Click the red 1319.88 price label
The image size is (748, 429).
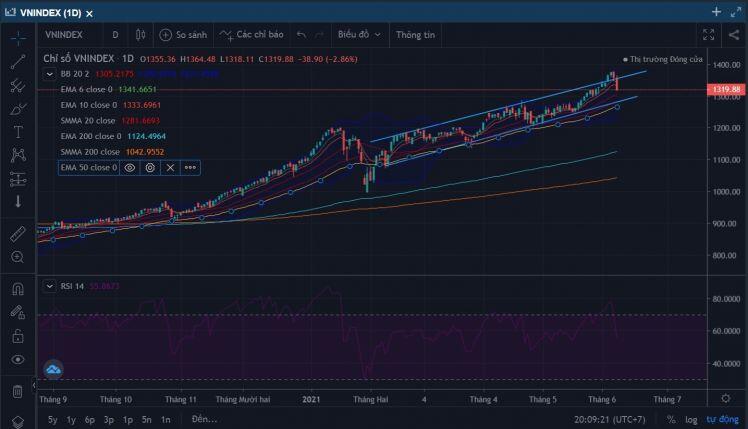click(x=726, y=89)
